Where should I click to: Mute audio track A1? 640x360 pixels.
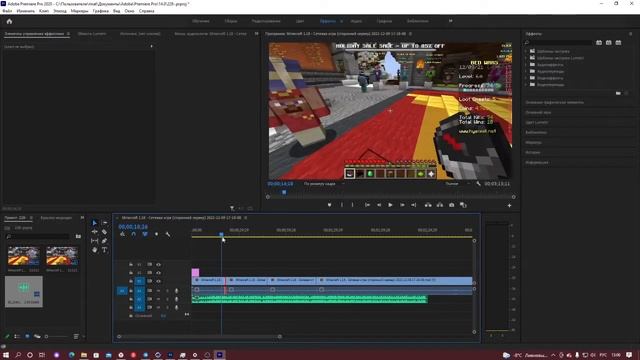[158, 291]
